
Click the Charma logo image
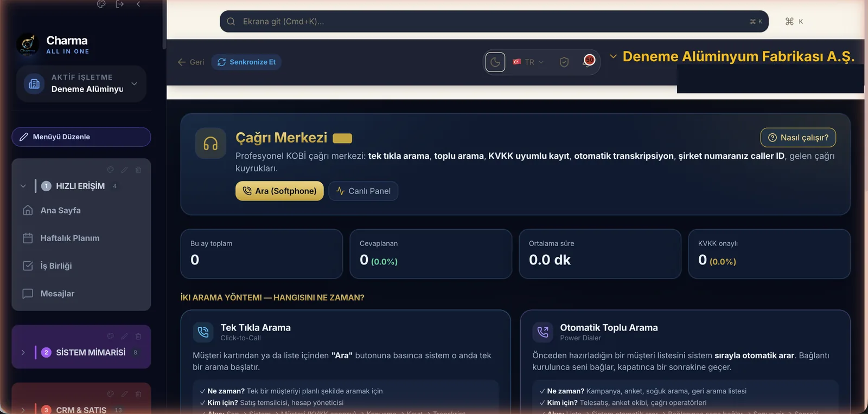(28, 44)
